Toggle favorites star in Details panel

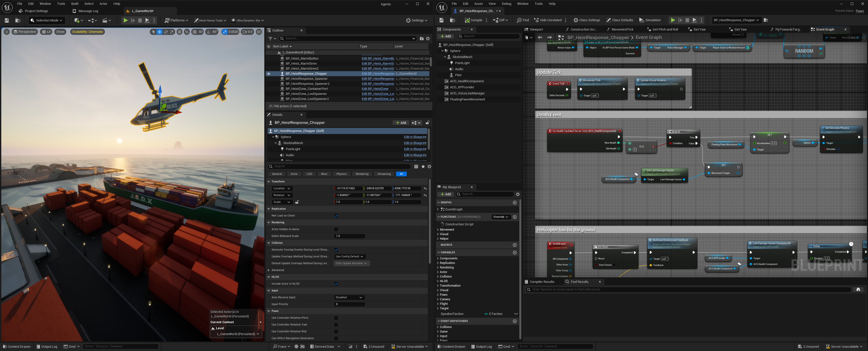423,167
